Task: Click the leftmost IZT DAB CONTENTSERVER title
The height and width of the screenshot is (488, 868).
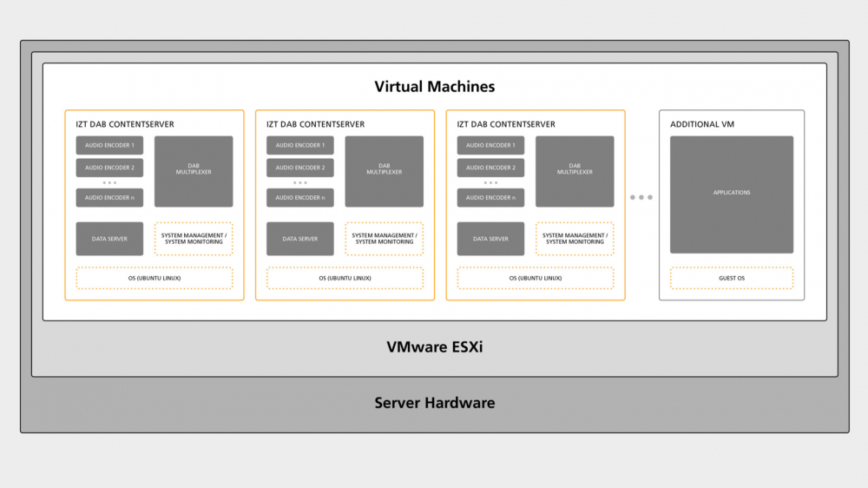Action: [124, 124]
